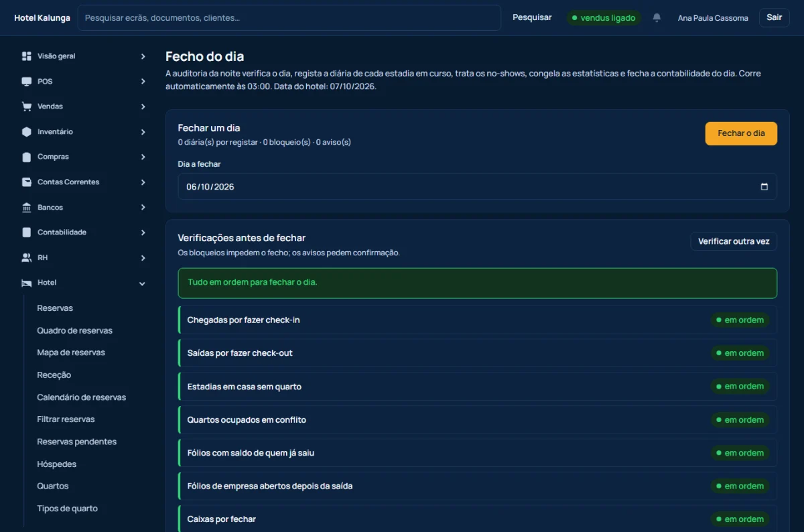Expand the POS section chevron
The width and height of the screenshot is (804, 532).
143,82
